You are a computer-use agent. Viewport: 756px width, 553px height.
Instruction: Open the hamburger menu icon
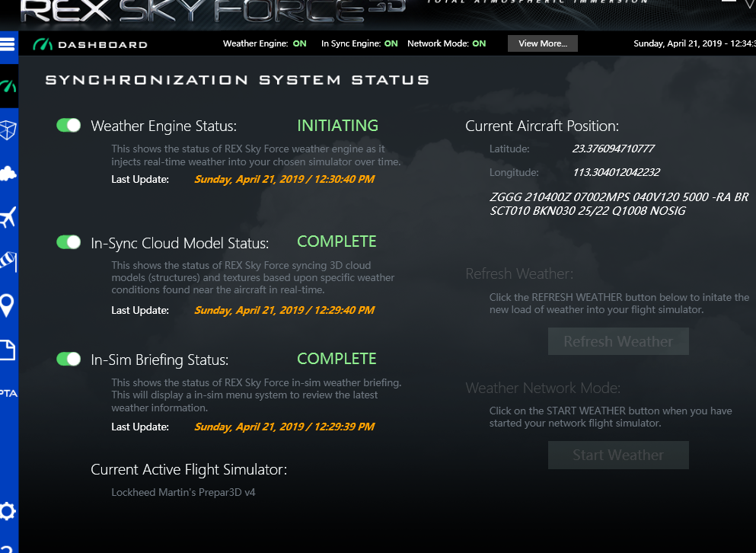[7, 44]
